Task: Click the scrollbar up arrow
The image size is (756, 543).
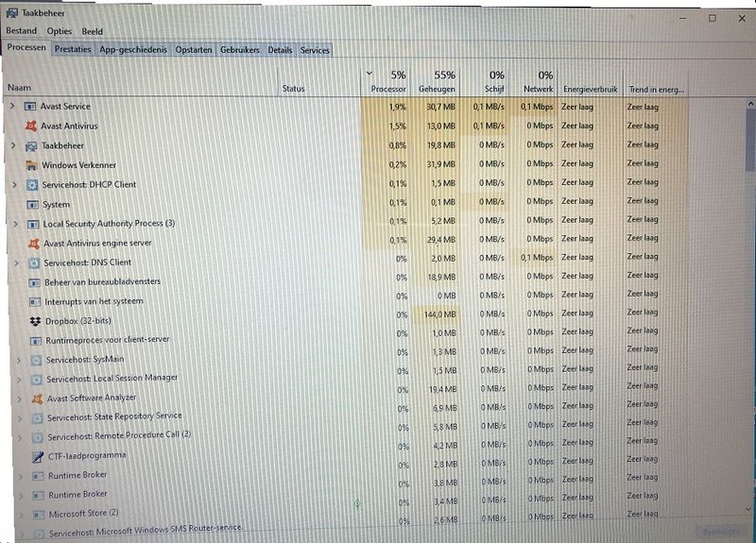Action: [x=750, y=103]
